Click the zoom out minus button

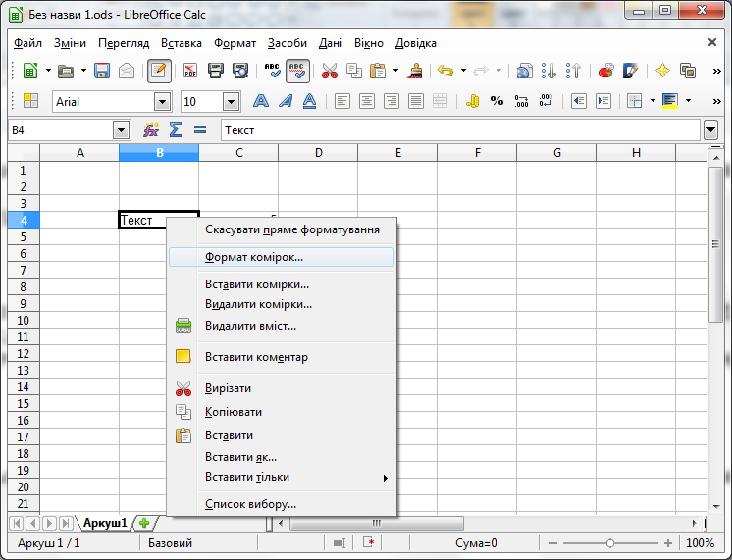coord(553,543)
